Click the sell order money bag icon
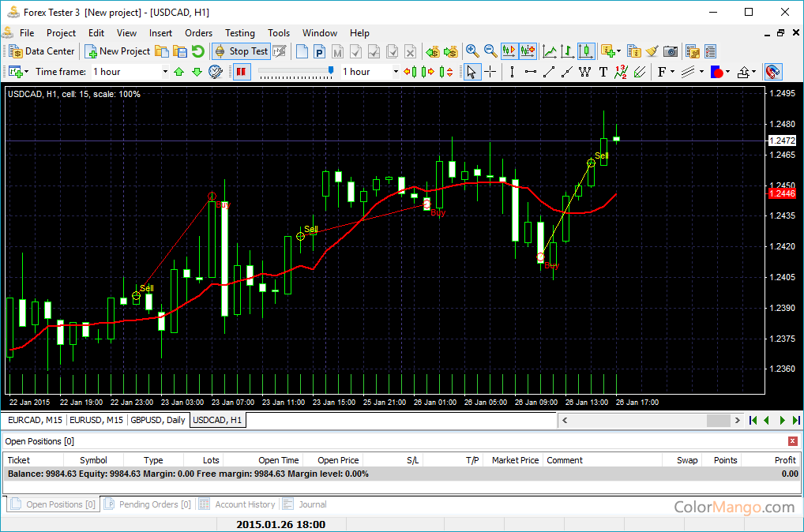 pyautogui.click(x=433, y=51)
